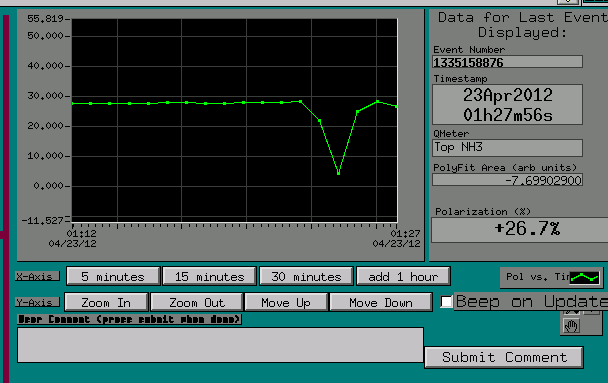Screen dimensions: 608x383
Task: Set X-Axis range to 30 minutes
Action: pos(306,276)
